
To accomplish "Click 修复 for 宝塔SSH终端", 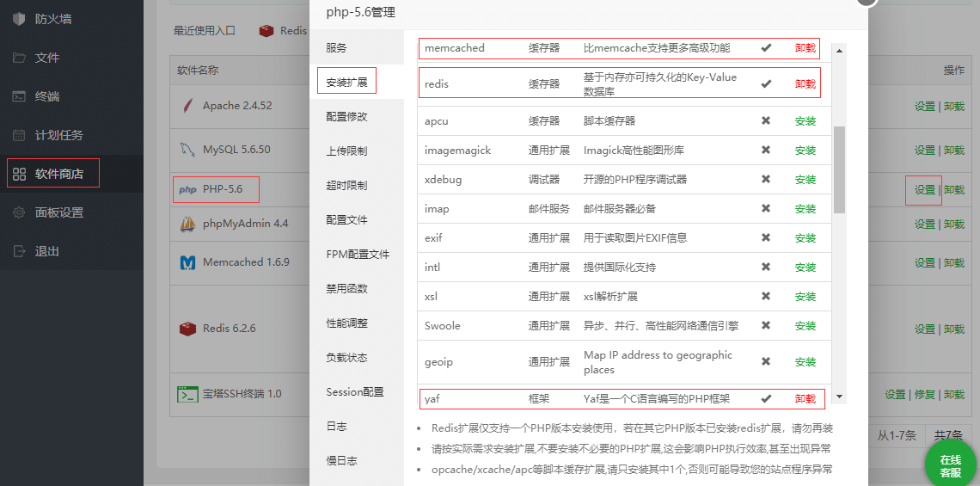I will click(924, 394).
